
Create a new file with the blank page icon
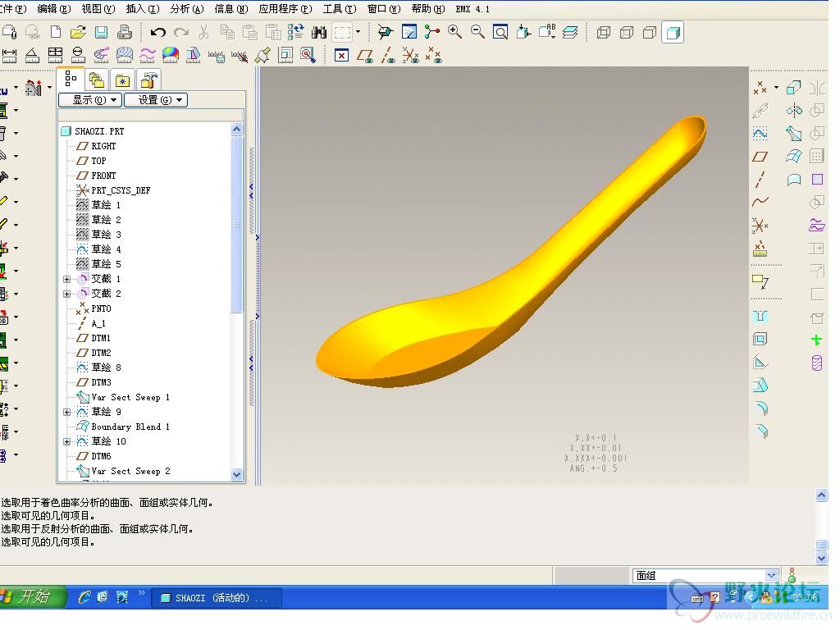tap(55, 32)
